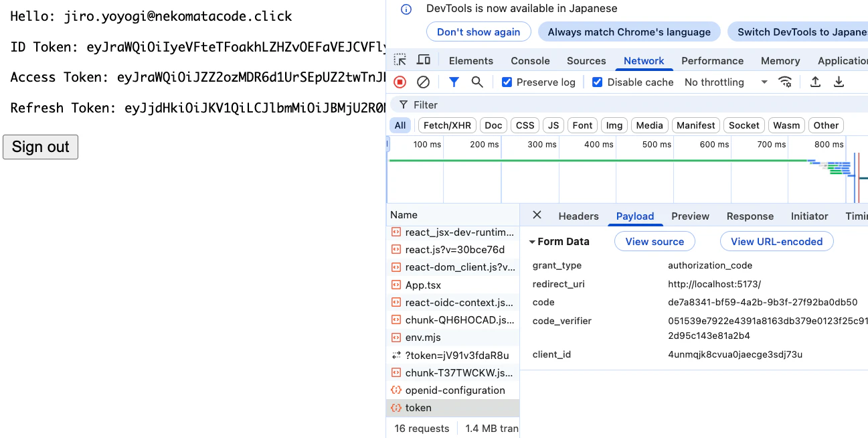Click the client_id value in payload

735,354
